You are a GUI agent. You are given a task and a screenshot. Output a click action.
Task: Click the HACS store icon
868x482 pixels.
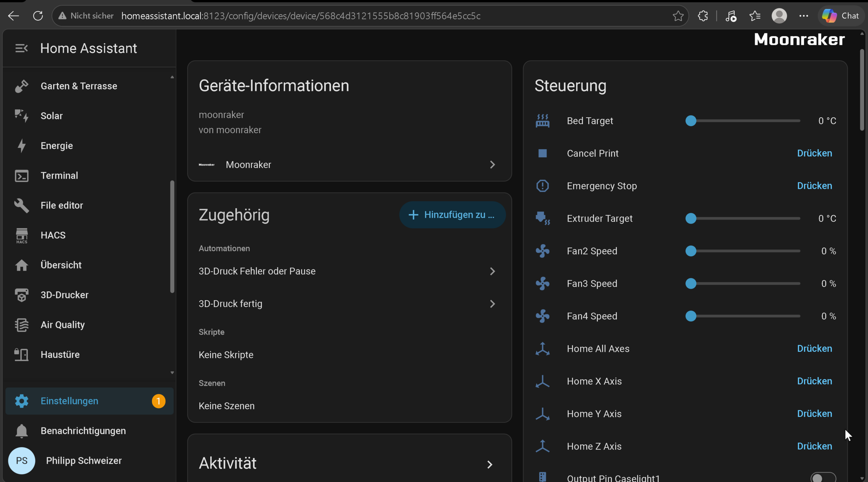[21, 235]
